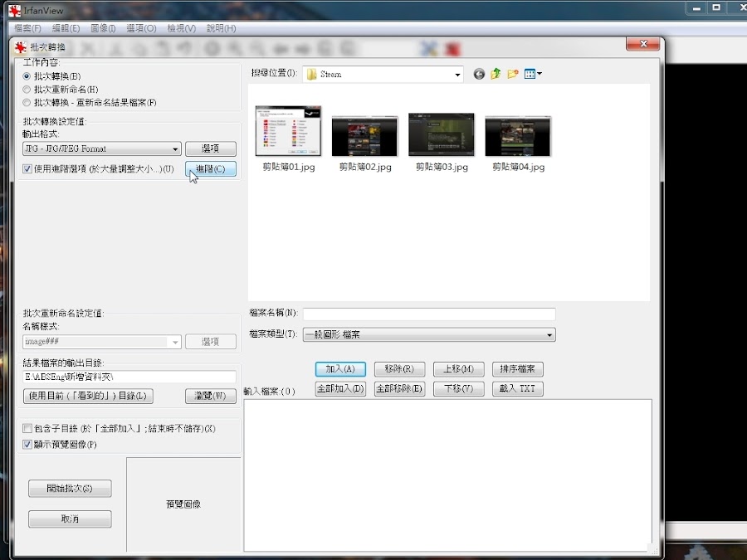
Task: Click the output directory path field
Action: [129, 377]
